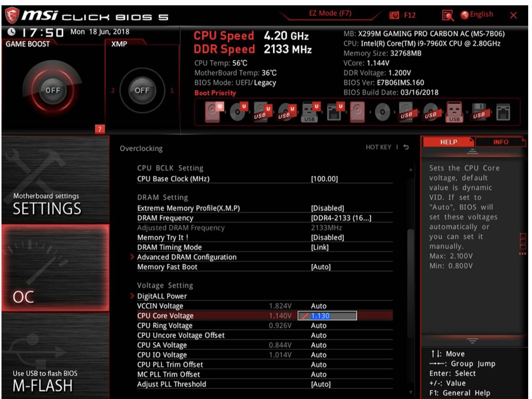Click the CPU SA Voltage Auto value
The image size is (532, 399).
(x=319, y=345)
